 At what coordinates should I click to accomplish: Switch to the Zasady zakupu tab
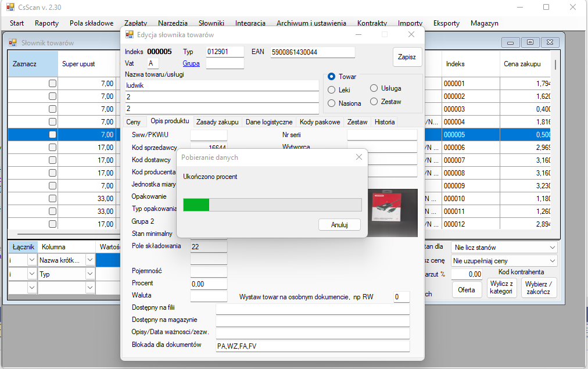click(x=217, y=122)
